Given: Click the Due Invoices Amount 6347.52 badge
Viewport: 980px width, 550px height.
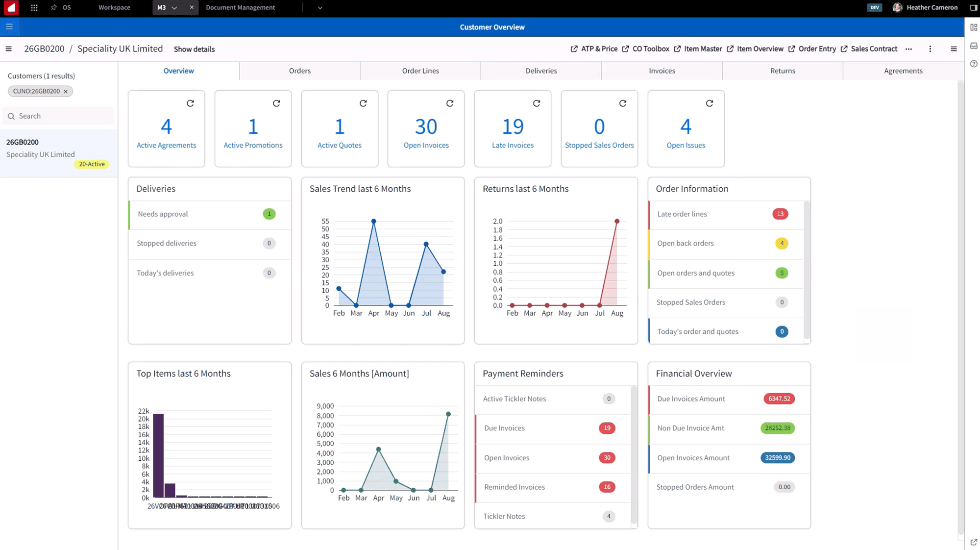Looking at the screenshot, I should pyautogui.click(x=779, y=399).
